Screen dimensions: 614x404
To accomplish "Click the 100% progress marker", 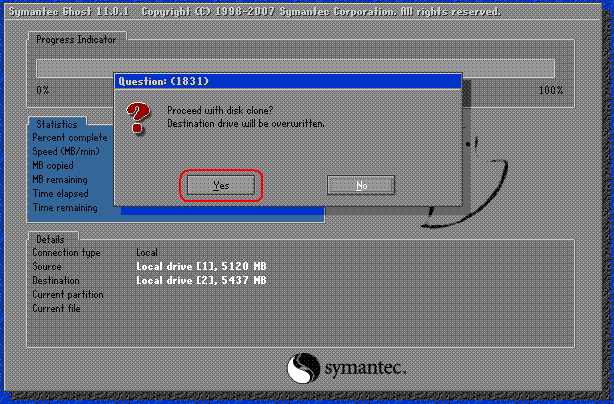I will point(551,90).
